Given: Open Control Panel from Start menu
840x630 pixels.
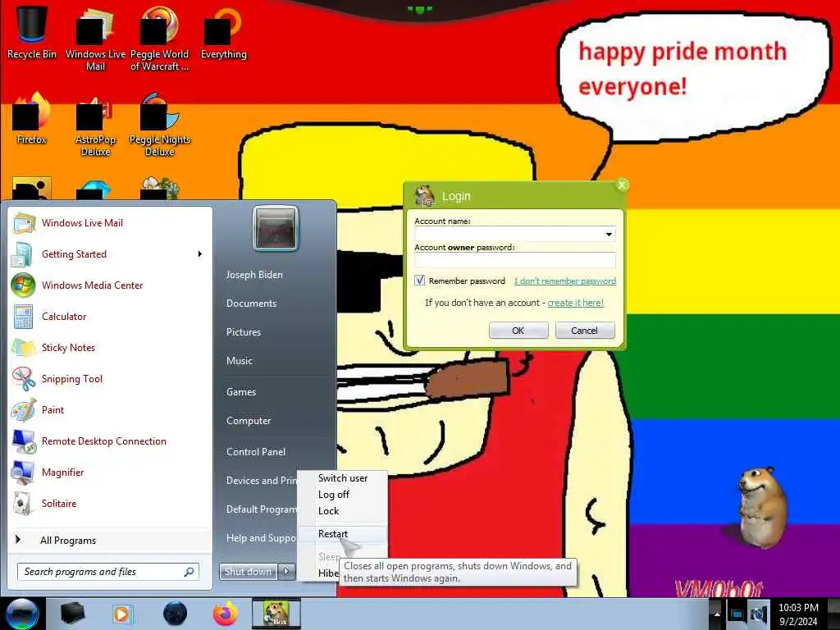Looking at the screenshot, I should (x=256, y=452).
